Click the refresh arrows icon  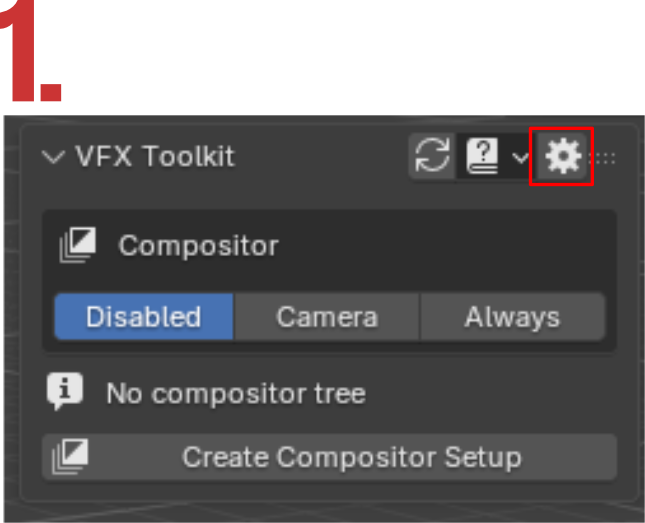click(432, 156)
